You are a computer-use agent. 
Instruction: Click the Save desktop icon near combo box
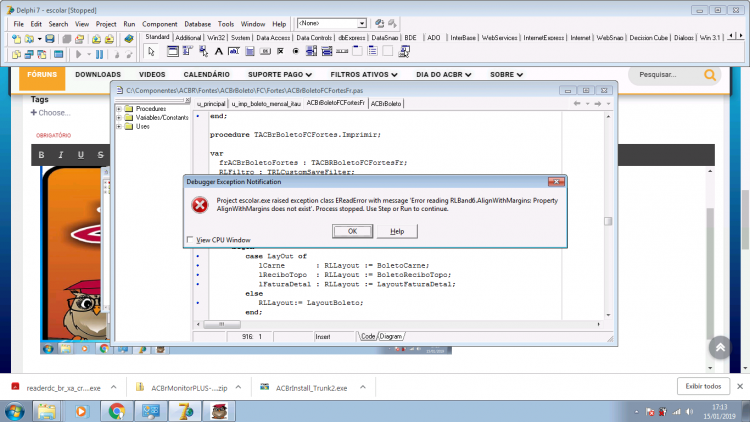pos(379,23)
